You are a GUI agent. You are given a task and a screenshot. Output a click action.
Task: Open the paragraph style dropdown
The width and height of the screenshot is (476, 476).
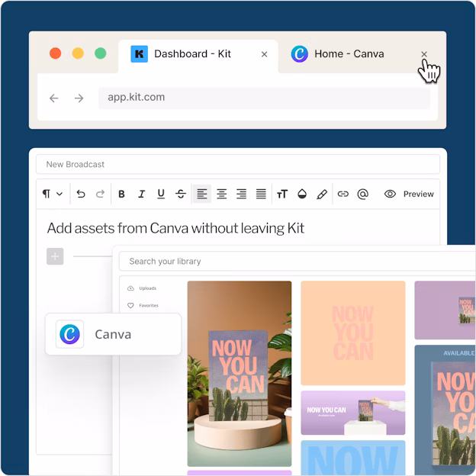(x=52, y=195)
